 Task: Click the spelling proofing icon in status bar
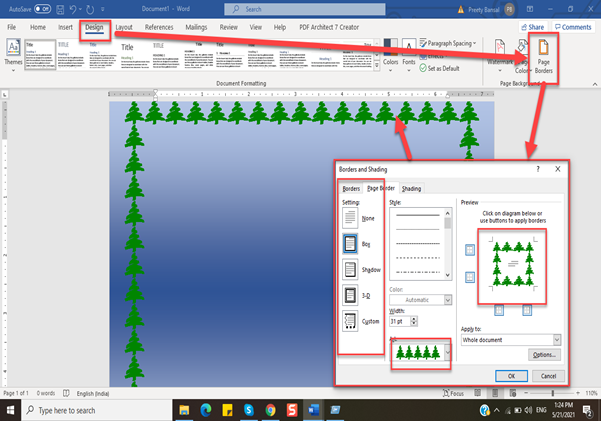point(66,393)
